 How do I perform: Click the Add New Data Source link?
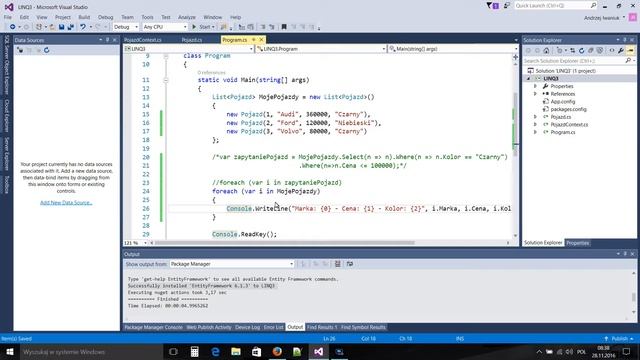[x=66, y=202]
